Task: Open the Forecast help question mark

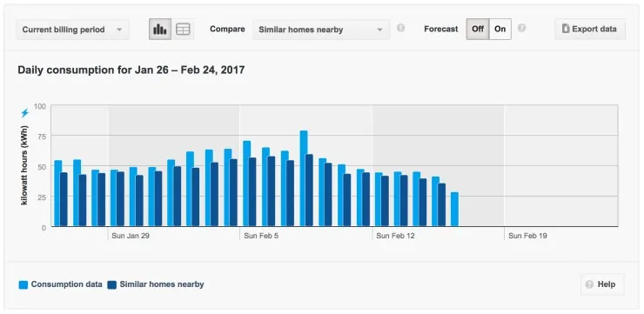Action: 521,28
